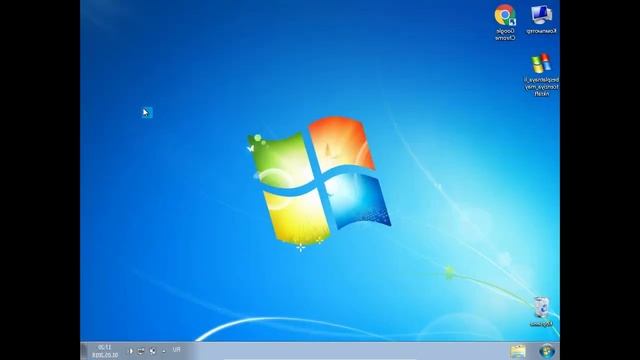Open the Google Chrome desktop shortcut
Screen dimensions: 640x360
(x=505, y=21)
